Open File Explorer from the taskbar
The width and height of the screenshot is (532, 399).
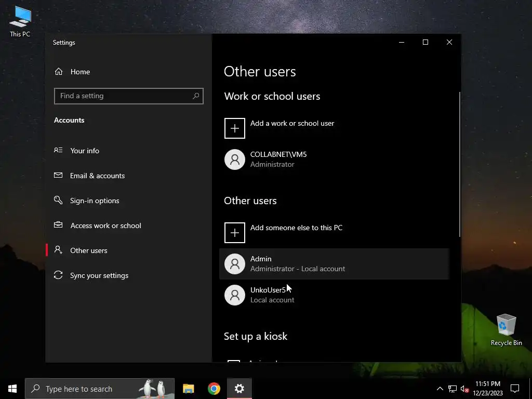click(x=188, y=389)
